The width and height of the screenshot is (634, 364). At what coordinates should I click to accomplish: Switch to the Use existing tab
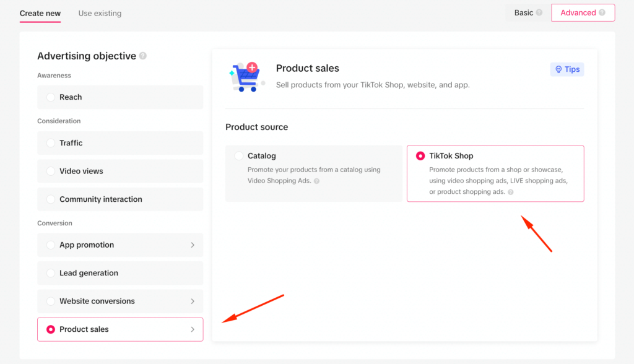tap(100, 14)
